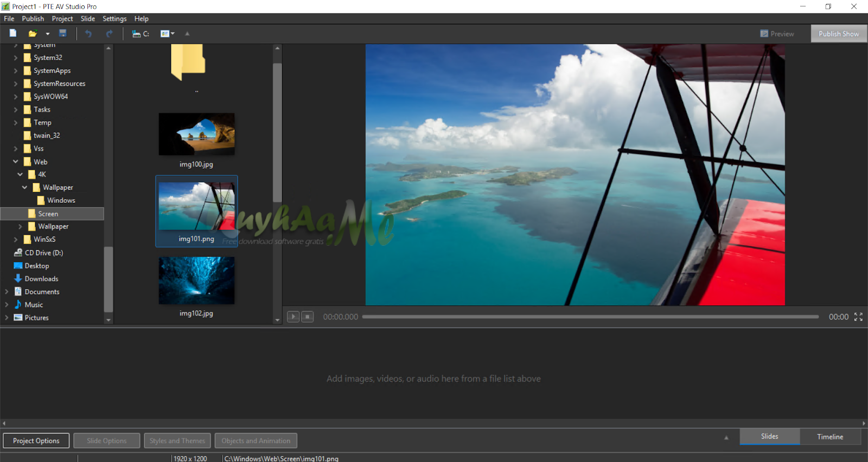Expand the WinSxS folder node

coord(16,239)
